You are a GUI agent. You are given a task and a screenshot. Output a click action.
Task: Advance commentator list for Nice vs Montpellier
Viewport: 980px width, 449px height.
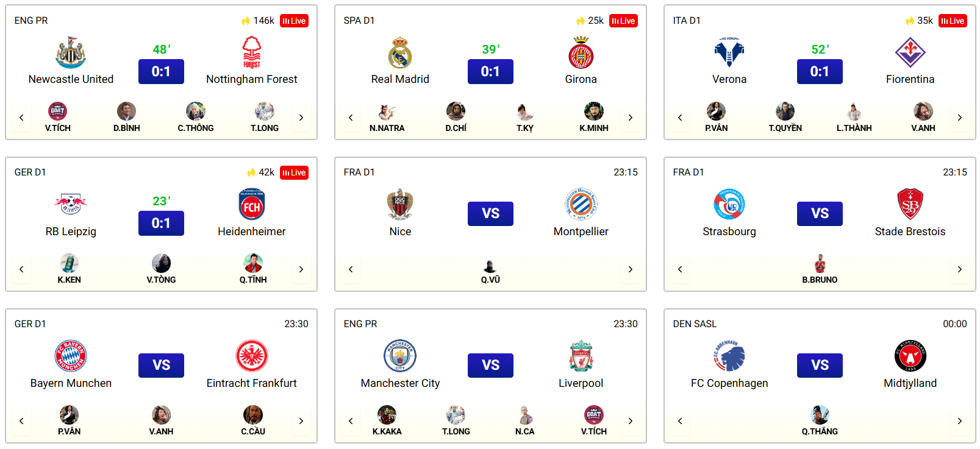(630, 269)
